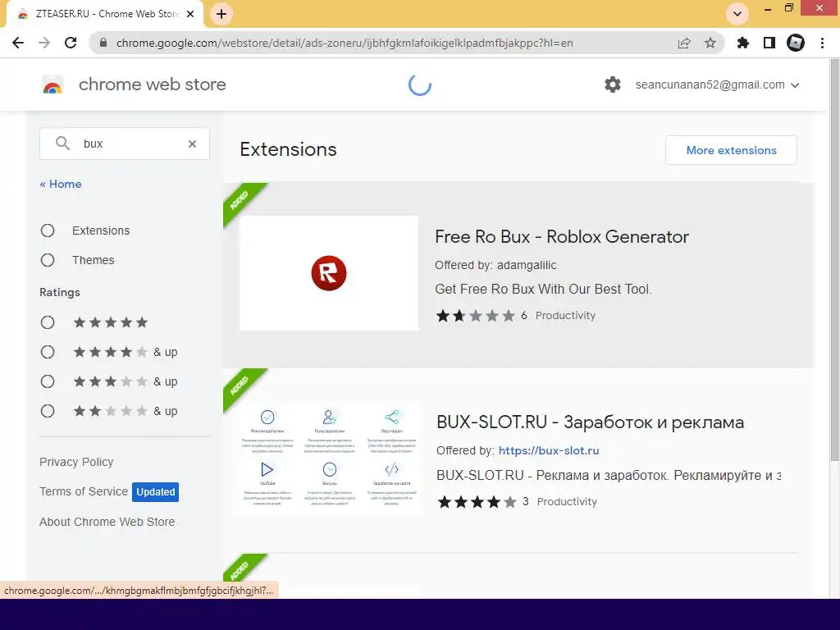Open About Chrome Web Store
Viewport: 840px width, 630px height.
pos(107,522)
